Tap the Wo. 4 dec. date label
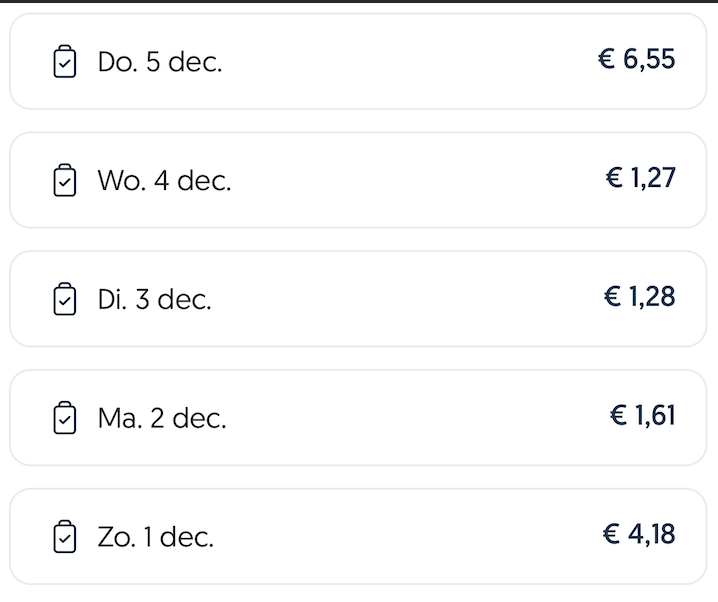 click(x=164, y=180)
